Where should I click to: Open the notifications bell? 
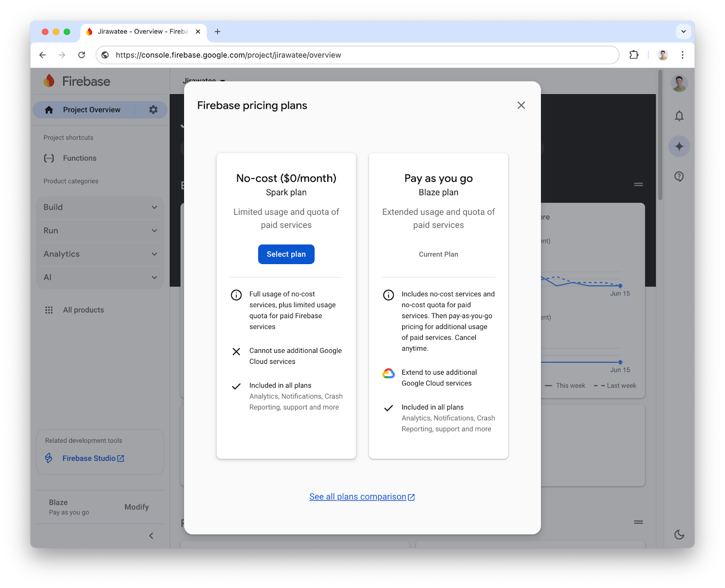click(679, 116)
